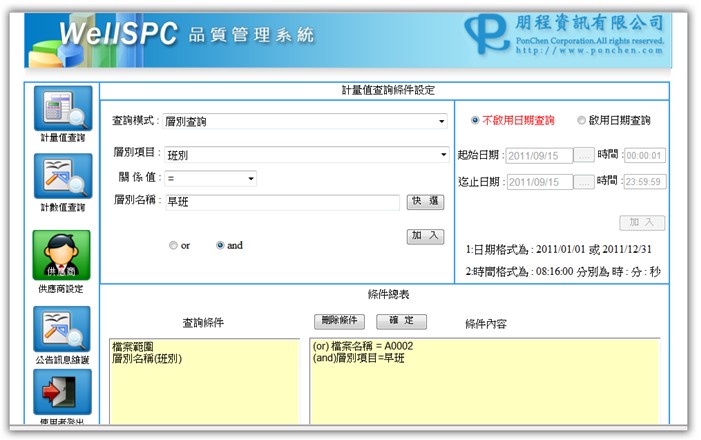
Task: Click the 供應商設定 supplier icon
Action: pyautogui.click(x=62, y=255)
